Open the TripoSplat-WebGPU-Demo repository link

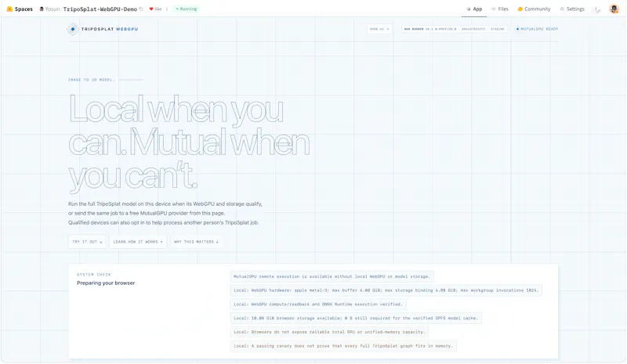click(x=100, y=9)
